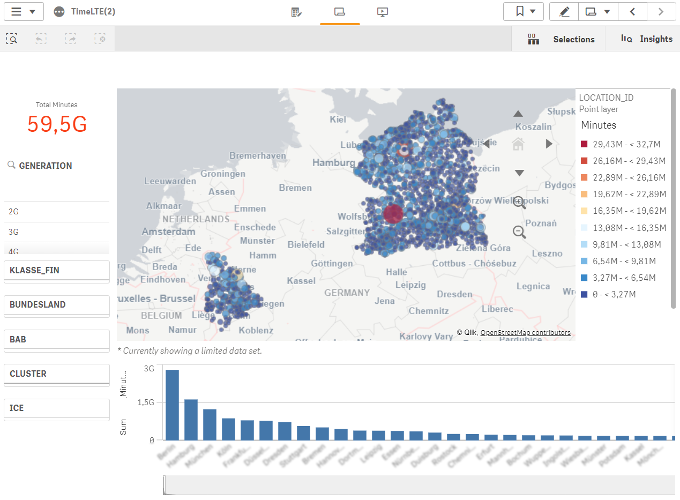Expand the sheets selector dropdown
Screen dimensions: 680x500
coord(598,12)
